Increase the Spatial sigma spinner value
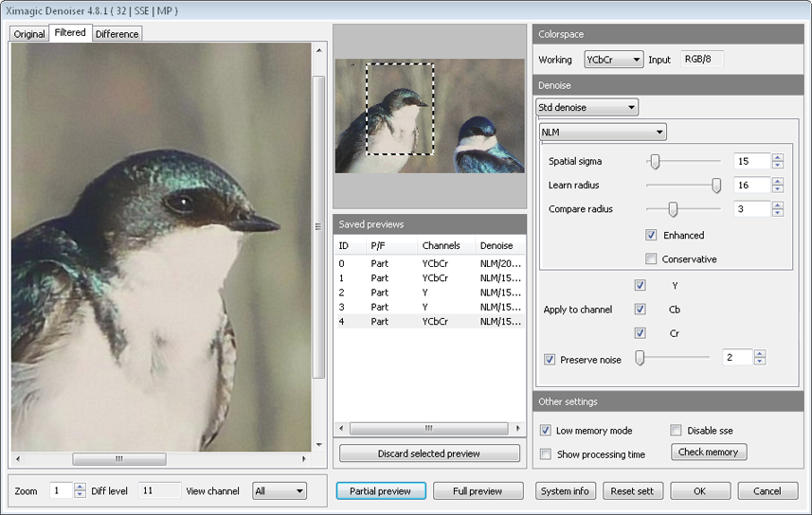This screenshot has width=812, height=515. point(778,158)
